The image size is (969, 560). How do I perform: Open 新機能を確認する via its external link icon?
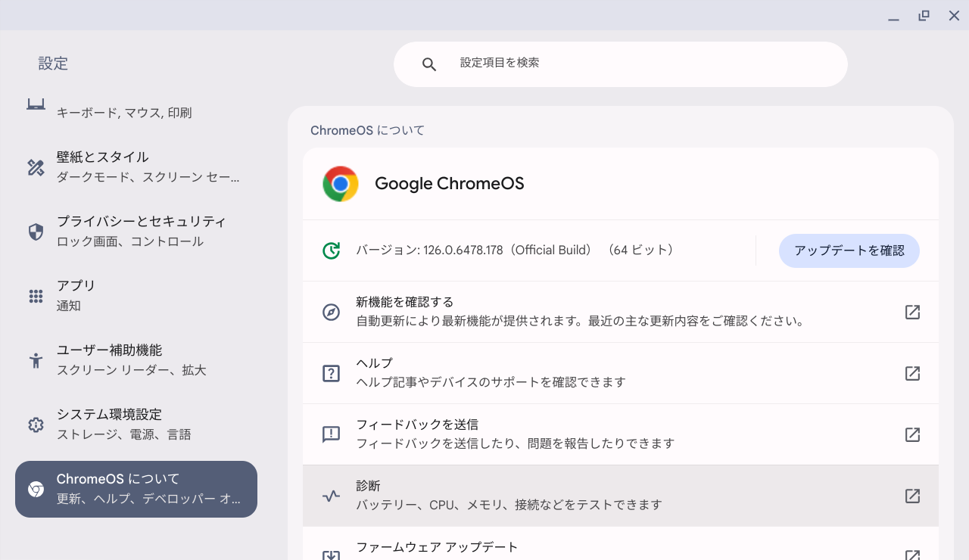(x=912, y=311)
